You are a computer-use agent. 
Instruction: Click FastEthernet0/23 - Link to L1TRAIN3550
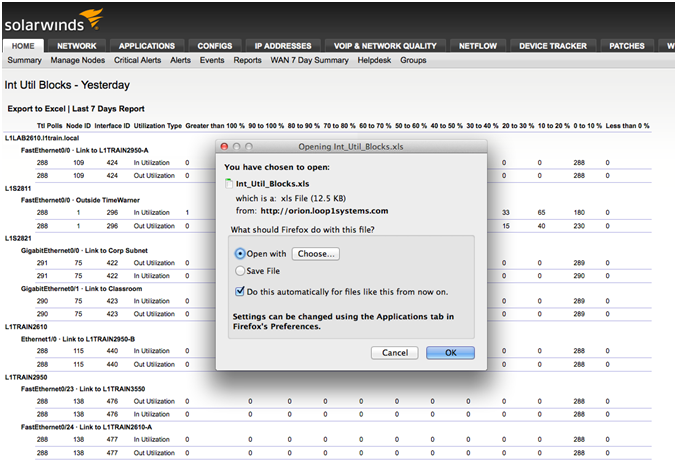[x=83, y=389]
